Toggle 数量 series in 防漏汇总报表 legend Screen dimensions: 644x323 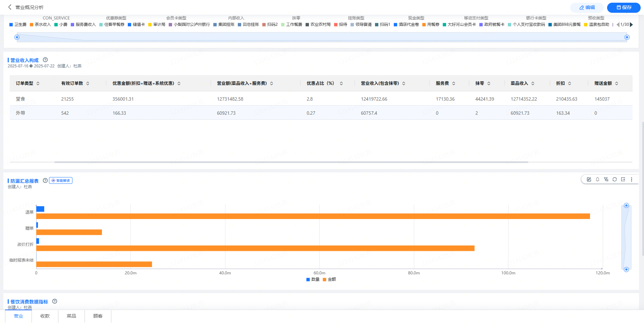coord(313,279)
